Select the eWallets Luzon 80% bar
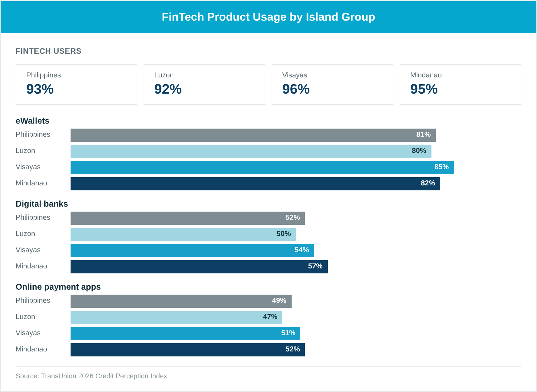The width and height of the screenshot is (537, 392). coord(251,151)
